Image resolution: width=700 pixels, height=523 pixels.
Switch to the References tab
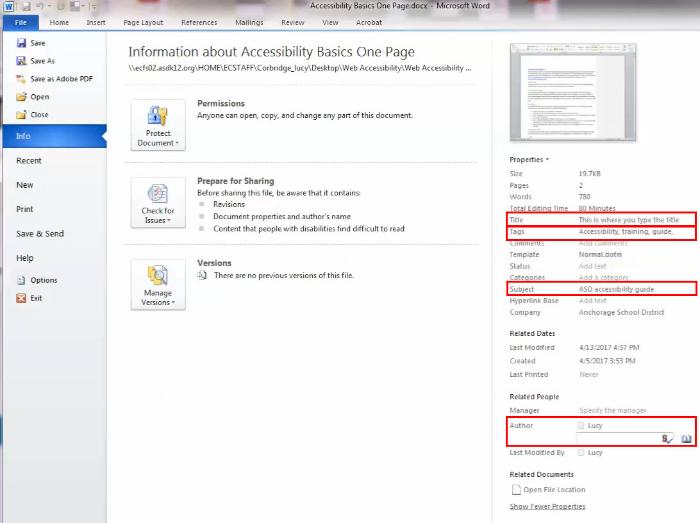pyautogui.click(x=199, y=22)
